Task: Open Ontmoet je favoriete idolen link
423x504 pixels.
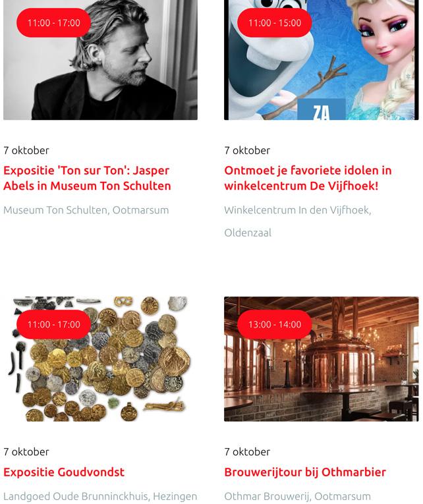Action: tap(308, 178)
